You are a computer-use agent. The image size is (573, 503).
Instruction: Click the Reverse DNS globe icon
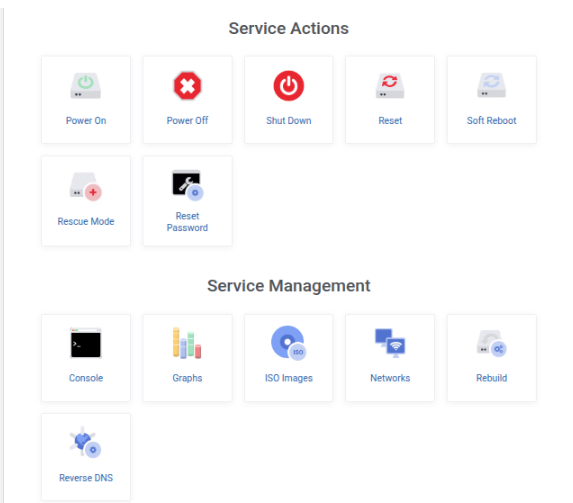pos(86,442)
